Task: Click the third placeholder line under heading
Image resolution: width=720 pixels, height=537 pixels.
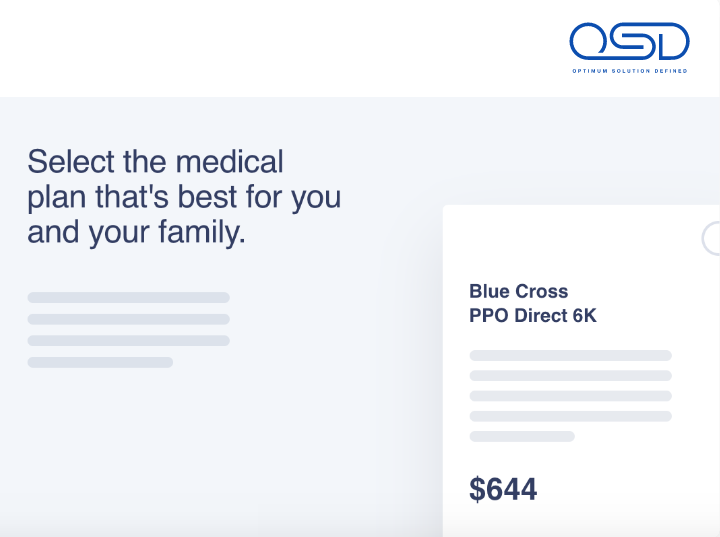Action: [x=129, y=341]
